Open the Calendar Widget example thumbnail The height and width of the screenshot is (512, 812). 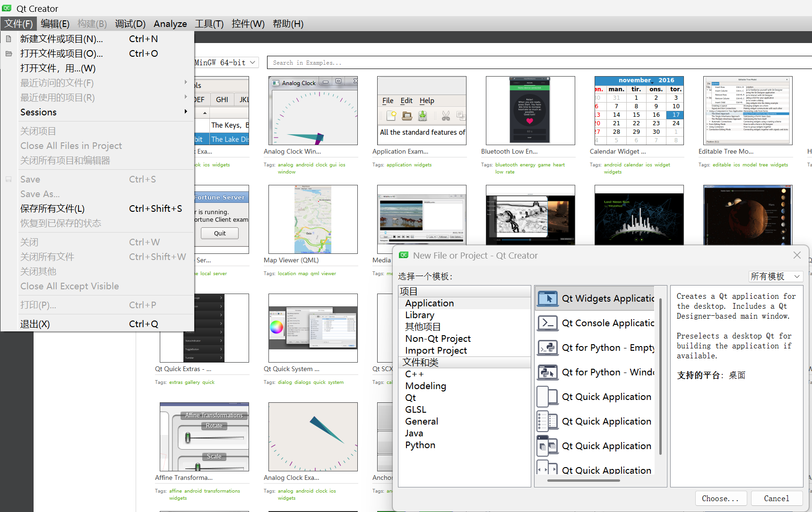pyautogui.click(x=639, y=111)
